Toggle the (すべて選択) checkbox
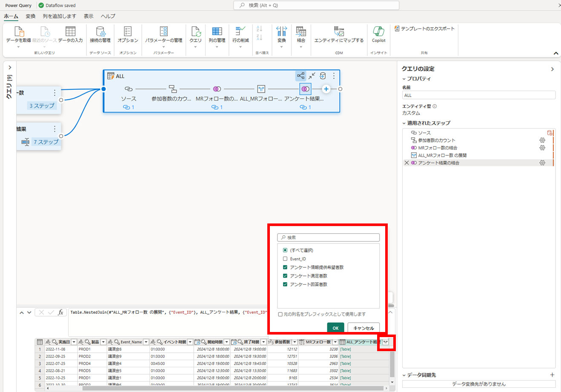561x392 pixels. (x=285, y=250)
